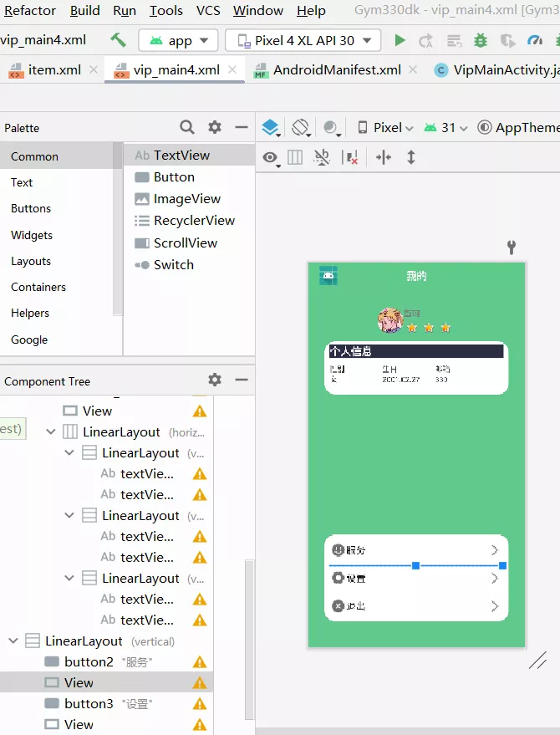
Task: Click the avatar image in the layout preview
Action: pyautogui.click(x=390, y=320)
